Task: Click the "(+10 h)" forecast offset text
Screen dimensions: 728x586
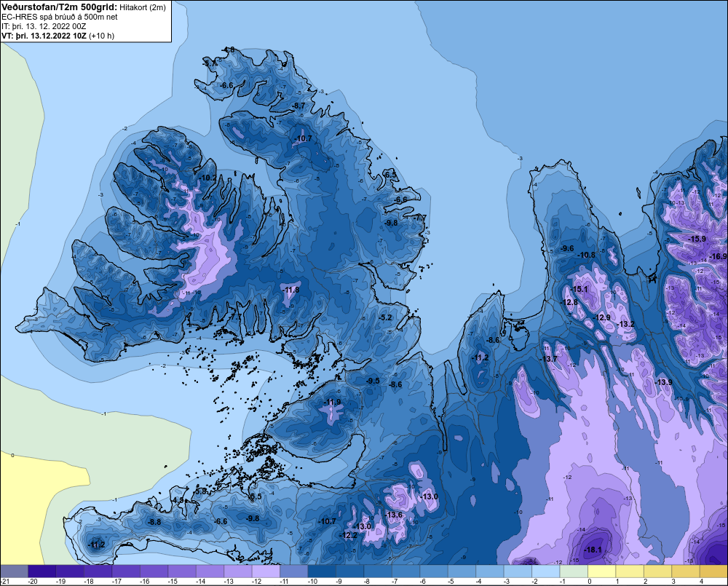Action: 101,36
